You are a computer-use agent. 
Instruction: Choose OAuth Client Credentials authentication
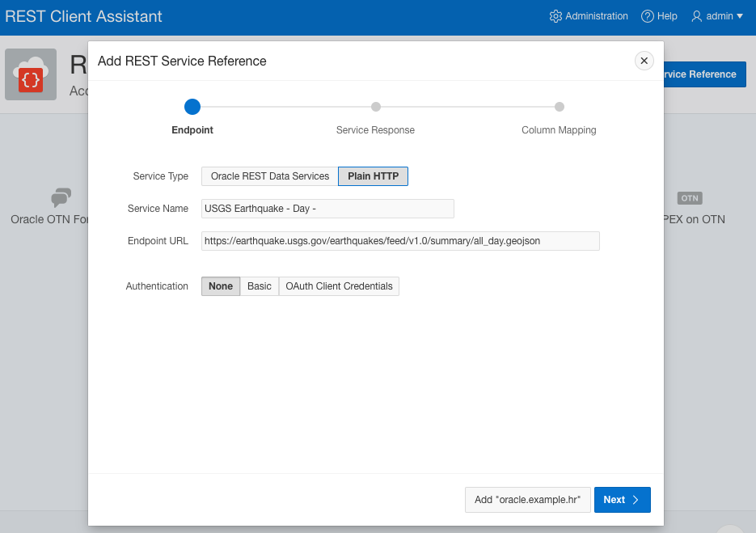click(338, 286)
